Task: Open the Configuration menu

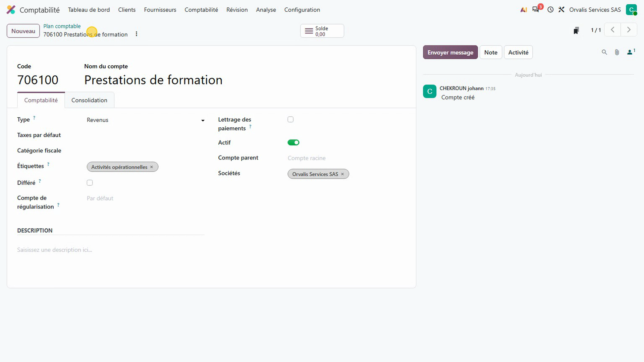Action: (302, 10)
